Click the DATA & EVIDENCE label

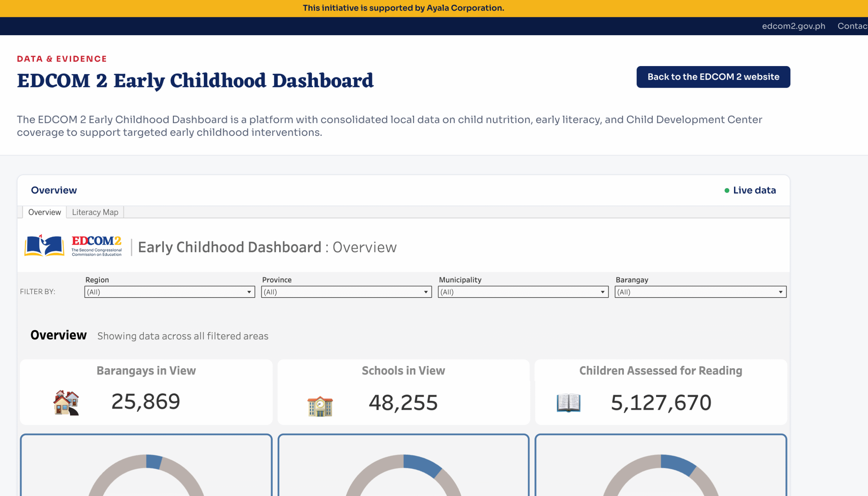[x=62, y=59]
